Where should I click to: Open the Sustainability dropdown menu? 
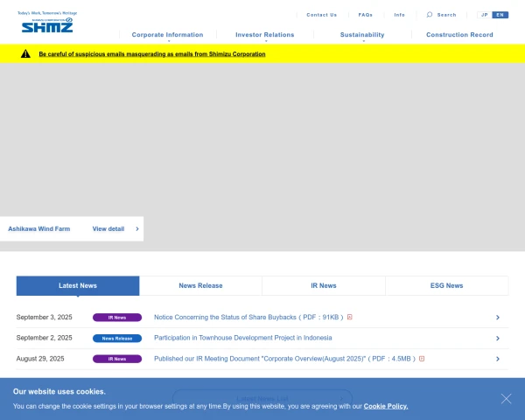coord(362,35)
